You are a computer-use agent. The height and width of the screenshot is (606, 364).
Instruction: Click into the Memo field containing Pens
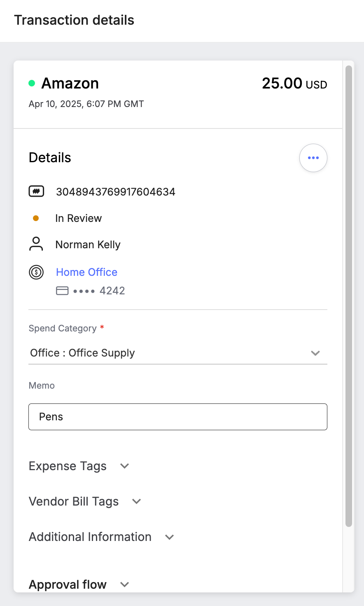178,417
